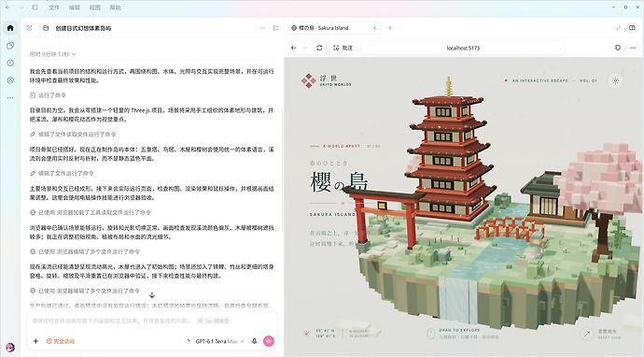Select the round icon below the clock in the sidebar

point(10,80)
